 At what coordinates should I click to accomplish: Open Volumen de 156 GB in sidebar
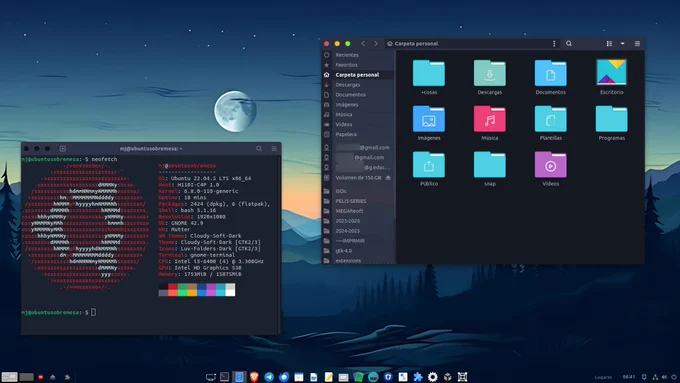(x=358, y=178)
